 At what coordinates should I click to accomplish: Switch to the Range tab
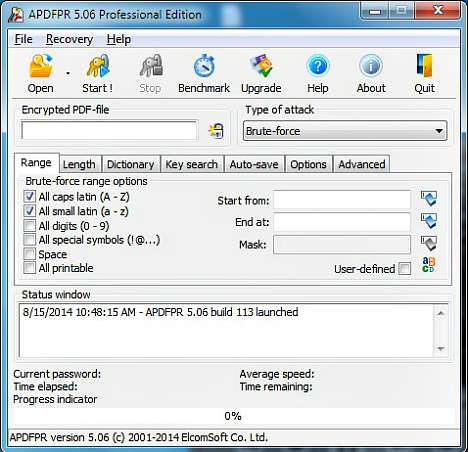(x=36, y=163)
